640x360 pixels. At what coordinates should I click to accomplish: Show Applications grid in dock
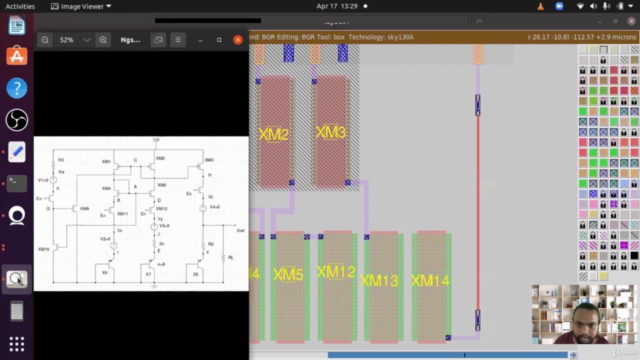(17, 344)
